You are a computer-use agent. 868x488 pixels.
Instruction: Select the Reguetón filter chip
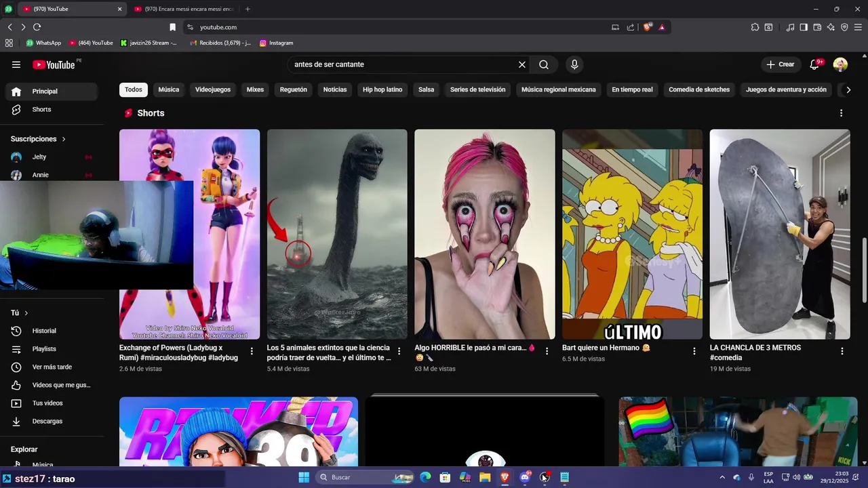pos(294,89)
